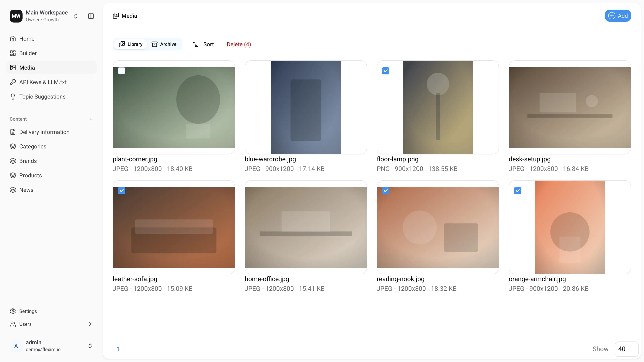This screenshot has width=644, height=362.
Task: Toggle the sidebar collapse panel icon
Action: 91,16
